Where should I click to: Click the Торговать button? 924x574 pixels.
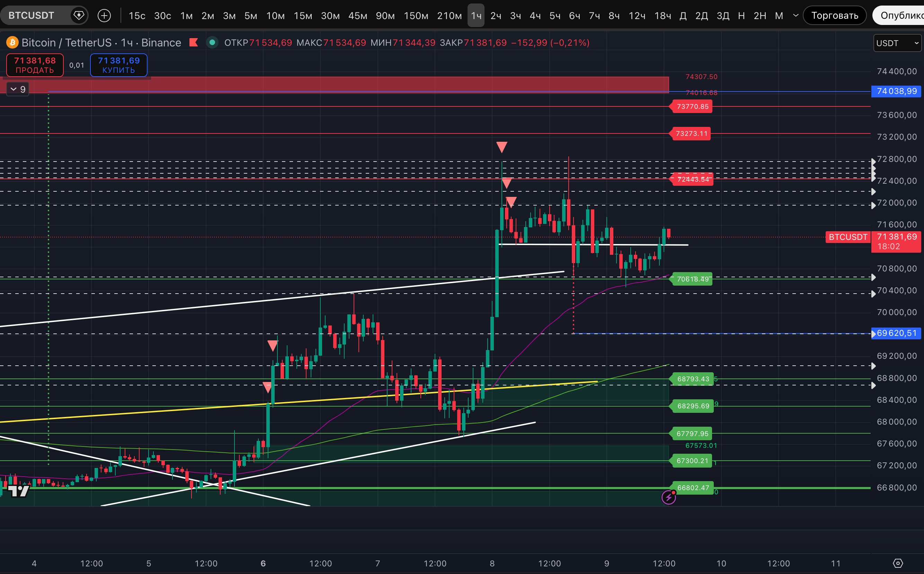(x=835, y=16)
